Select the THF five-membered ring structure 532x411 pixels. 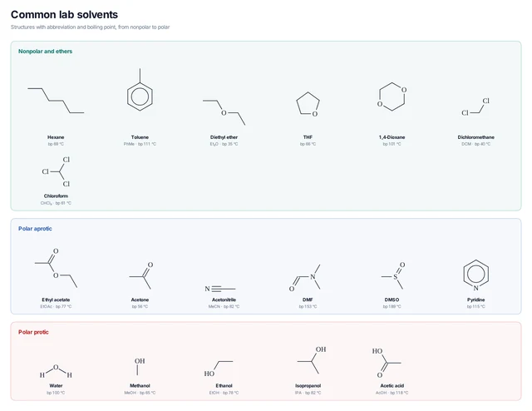click(308, 104)
